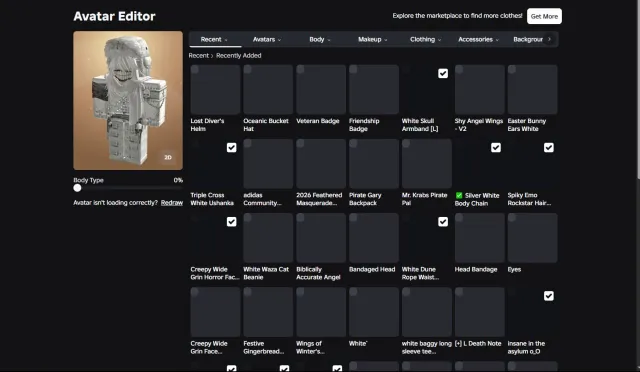Select the Bandaged Head item tile

click(374, 238)
